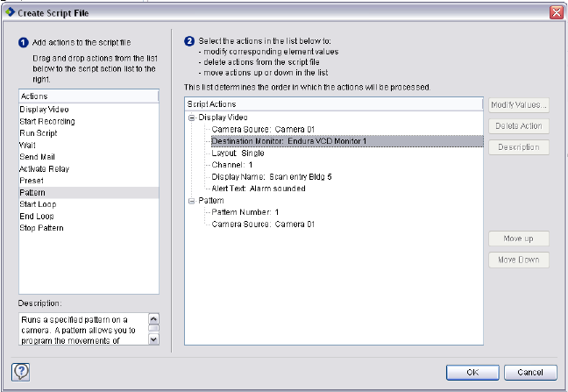The image size is (568, 392).
Task: Click the Script Actions column header
Action: coord(334,104)
